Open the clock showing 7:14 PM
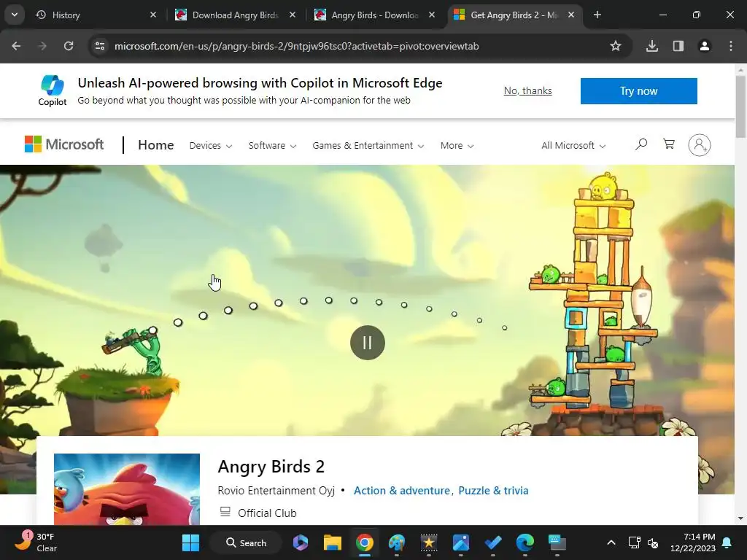Viewport: 747px width, 560px height. 693,542
